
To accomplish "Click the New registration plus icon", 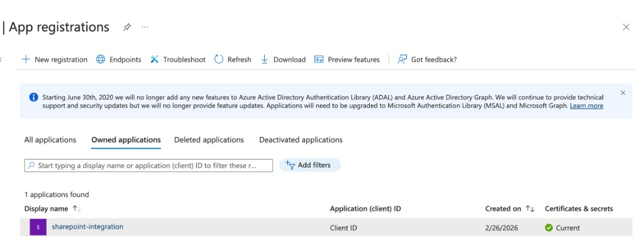I will [x=26, y=59].
